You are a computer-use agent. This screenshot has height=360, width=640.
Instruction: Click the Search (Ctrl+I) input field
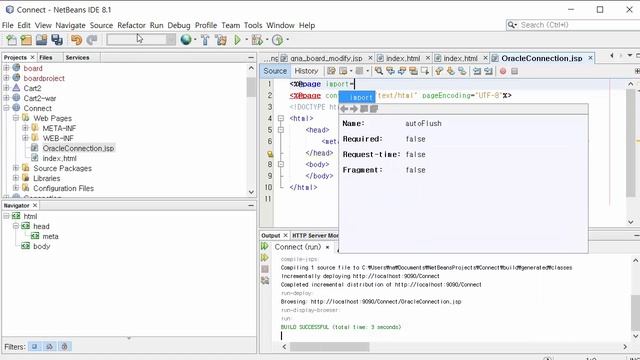[x=578, y=25]
